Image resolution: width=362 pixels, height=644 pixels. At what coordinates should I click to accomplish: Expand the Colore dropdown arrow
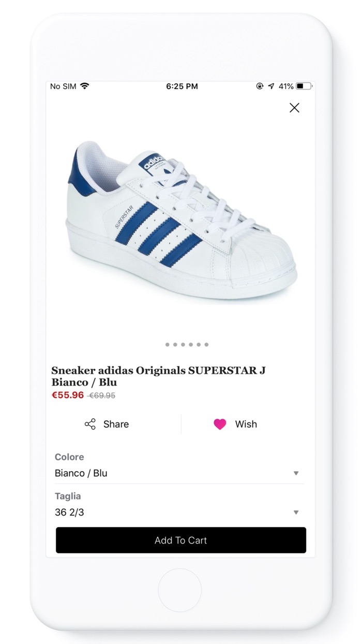pos(296,473)
